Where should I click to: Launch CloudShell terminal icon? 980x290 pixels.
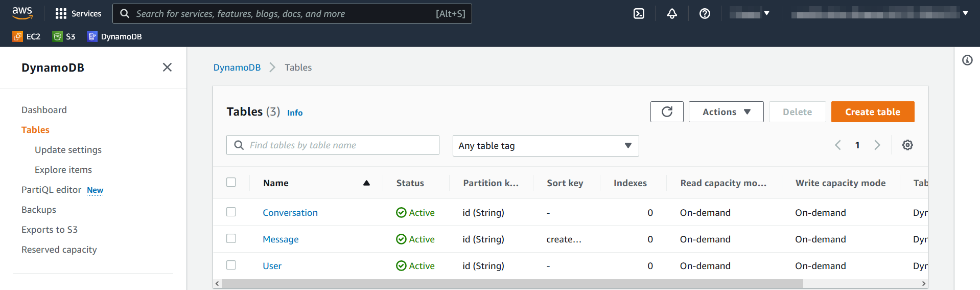click(x=639, y=14)
